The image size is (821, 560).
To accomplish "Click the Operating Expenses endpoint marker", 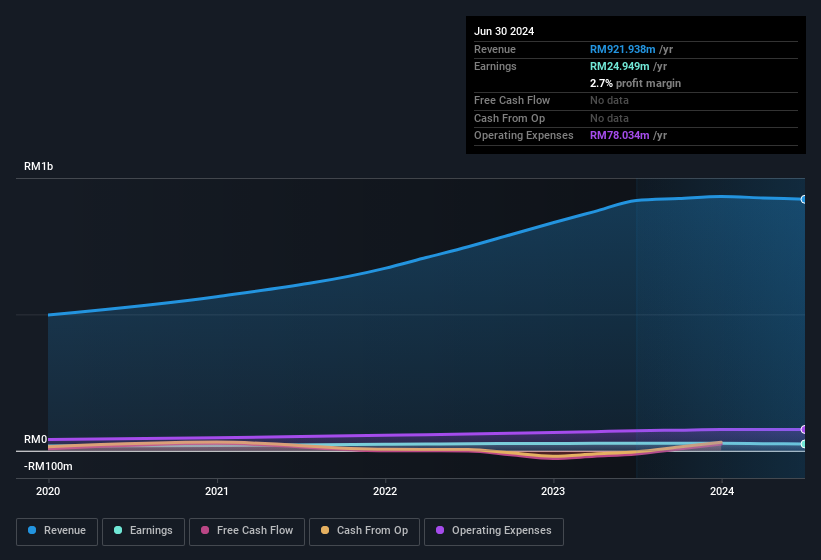I will tap(804, 430).
